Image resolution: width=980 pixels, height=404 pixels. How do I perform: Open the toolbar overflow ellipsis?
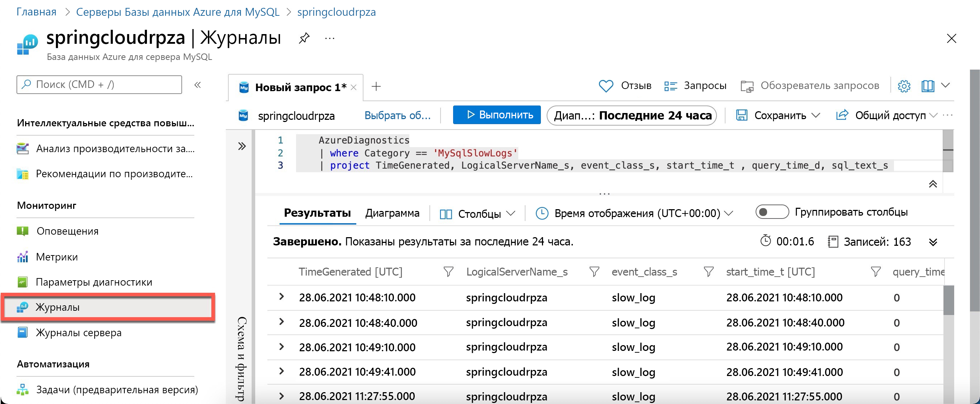948,116
